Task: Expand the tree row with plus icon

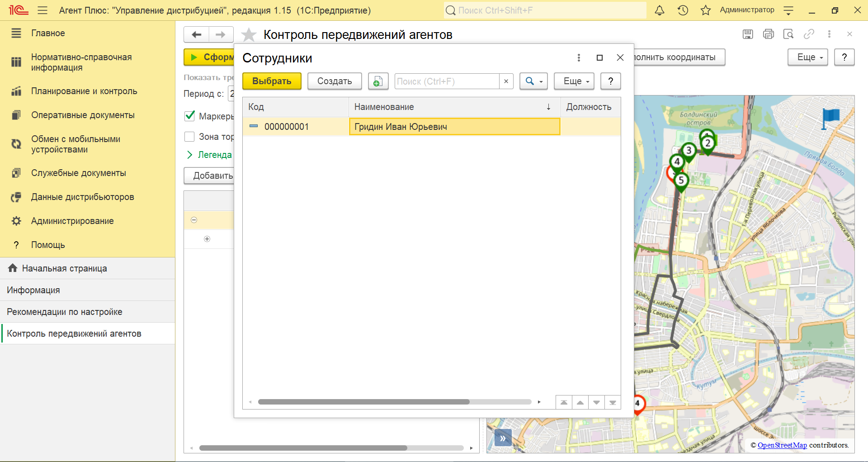Action: [x=207, y=239]
